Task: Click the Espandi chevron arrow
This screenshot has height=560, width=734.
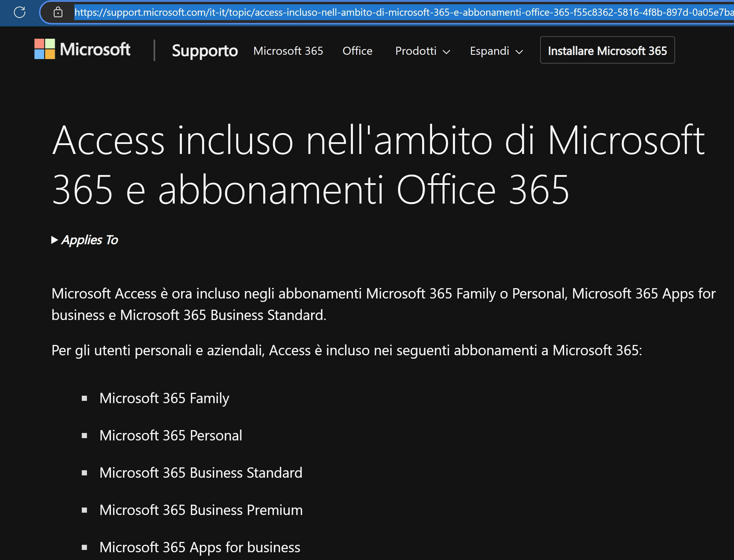Action: pos(519,52)
